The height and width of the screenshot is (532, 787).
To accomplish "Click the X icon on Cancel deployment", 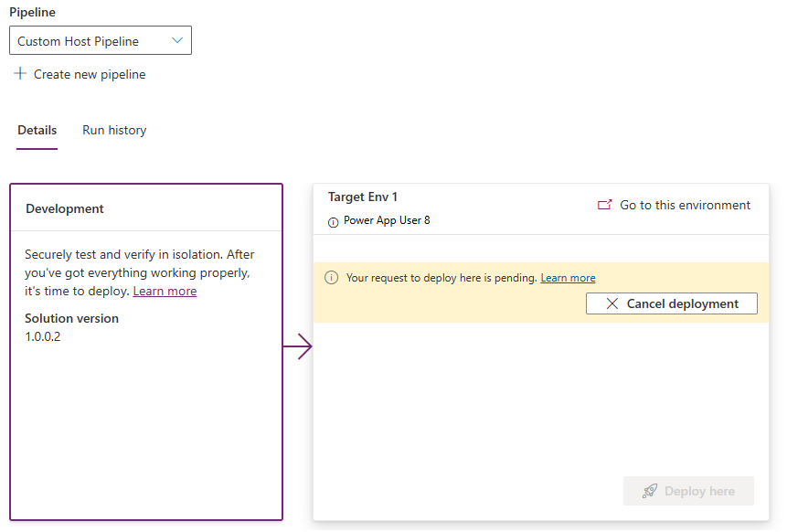I will click(612, 303).
